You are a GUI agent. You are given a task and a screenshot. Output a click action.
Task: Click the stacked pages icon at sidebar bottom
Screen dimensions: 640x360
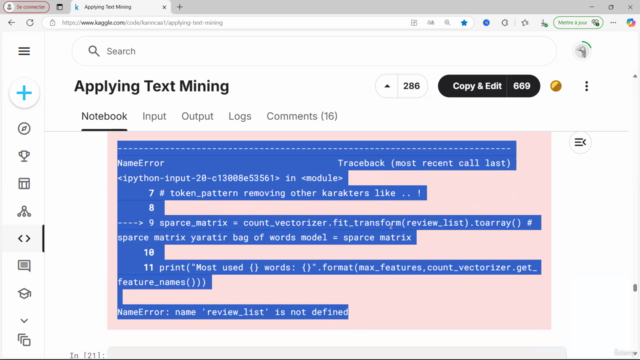(24, 340)
